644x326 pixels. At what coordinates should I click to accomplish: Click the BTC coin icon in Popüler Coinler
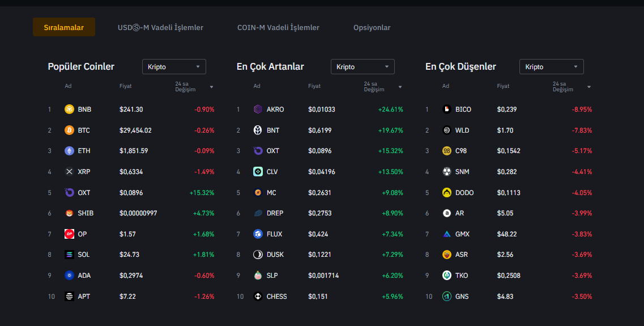(69, 130)
